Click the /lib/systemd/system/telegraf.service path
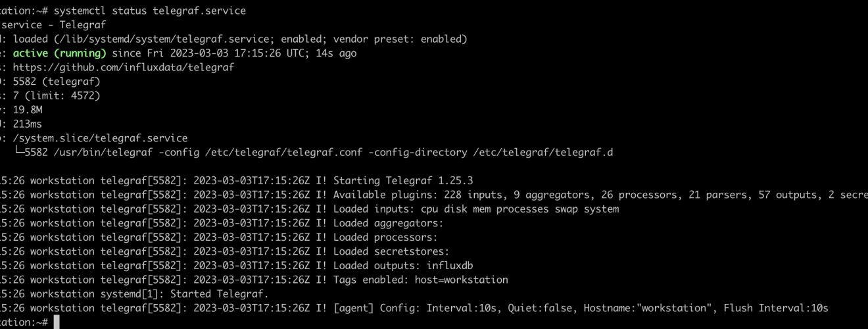 click(x=157, y=39)
